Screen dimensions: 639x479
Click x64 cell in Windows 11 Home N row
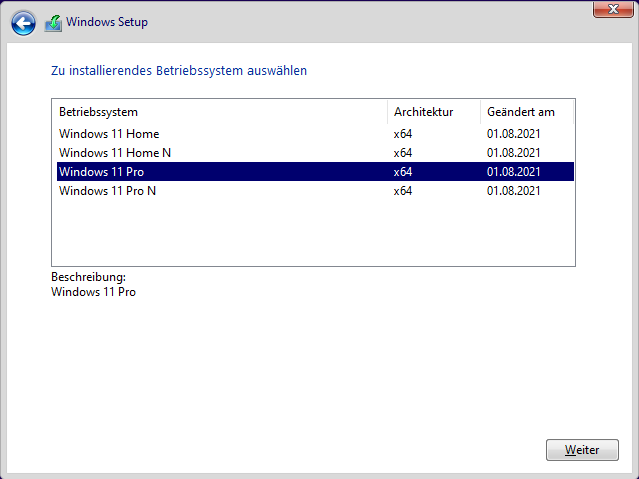click(x=403, y=153)
